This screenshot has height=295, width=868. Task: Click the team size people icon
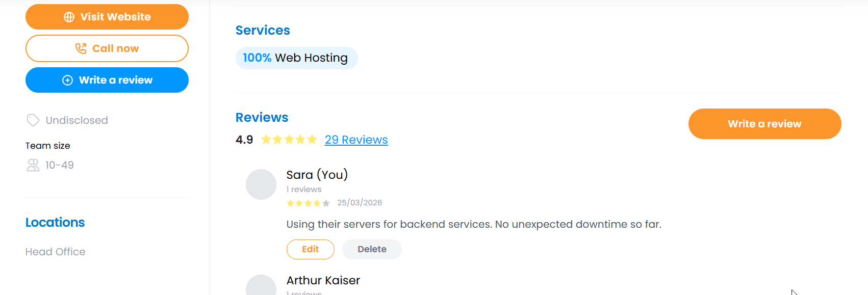[x=33, y=165]
